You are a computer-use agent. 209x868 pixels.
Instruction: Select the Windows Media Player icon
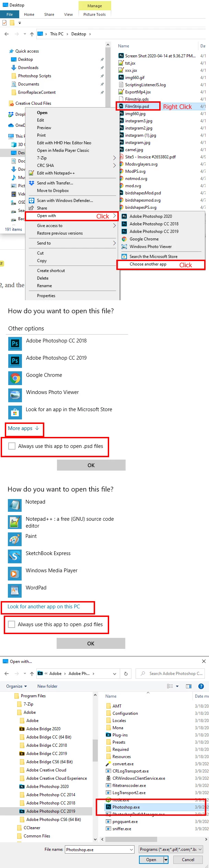coord(15,574)
